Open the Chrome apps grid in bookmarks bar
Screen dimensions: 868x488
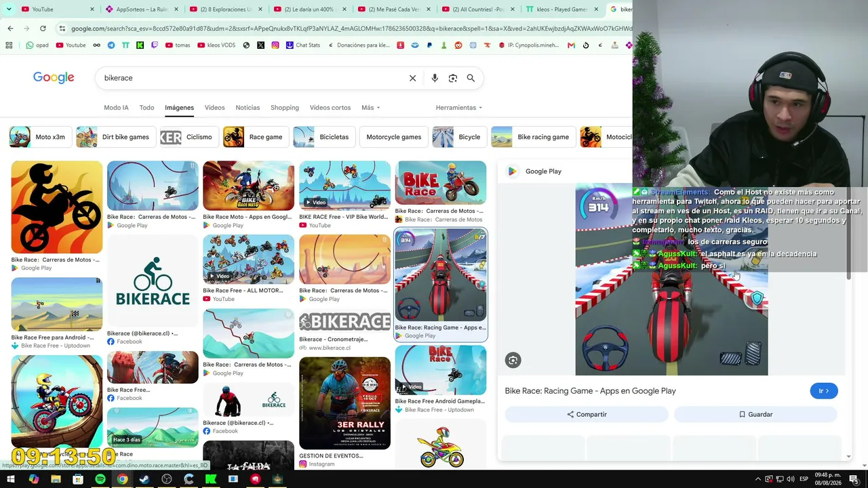click(x=9, y=45)
